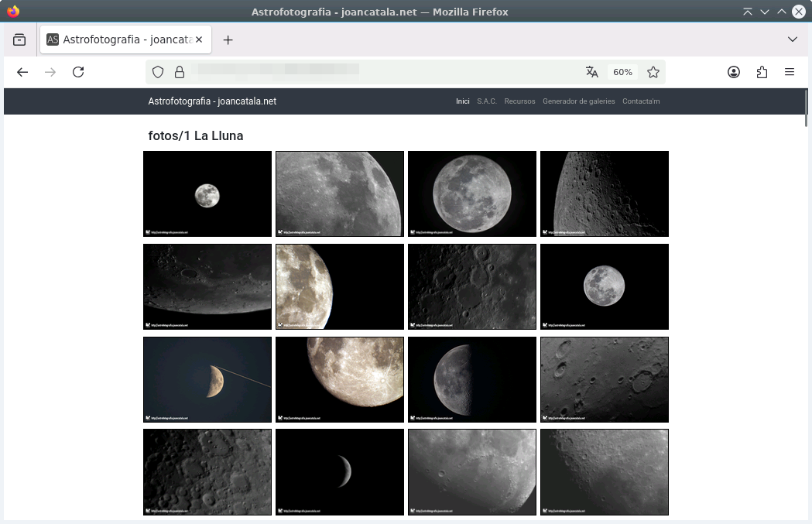Open the Firefox hamburger application menu

790,72
